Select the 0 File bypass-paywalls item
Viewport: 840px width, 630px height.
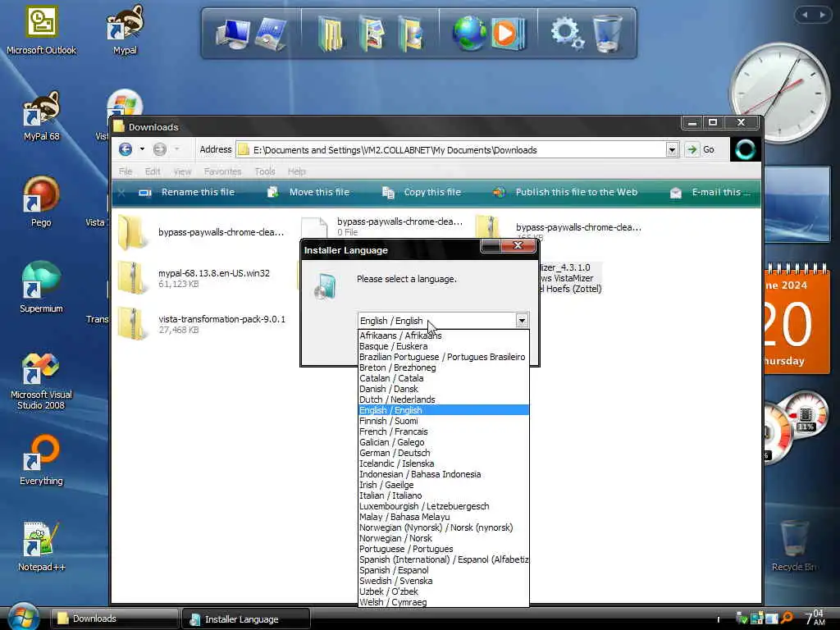click(x=382, y=226)
